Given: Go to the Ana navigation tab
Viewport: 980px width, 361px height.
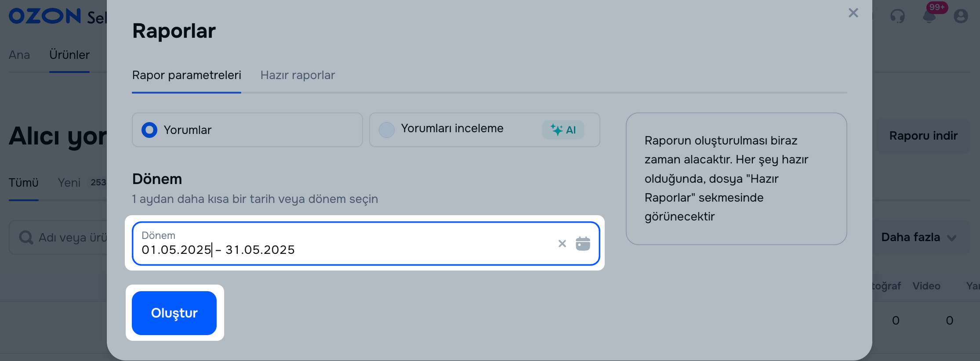Looking at the screenshot, I should click(x=19, y=55).
